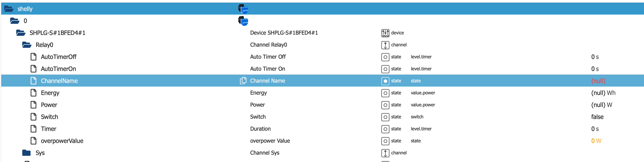This screenshot has height=162, width=644.
Task: Click the file icon next to AutoTimerOff
Action: 34,57
